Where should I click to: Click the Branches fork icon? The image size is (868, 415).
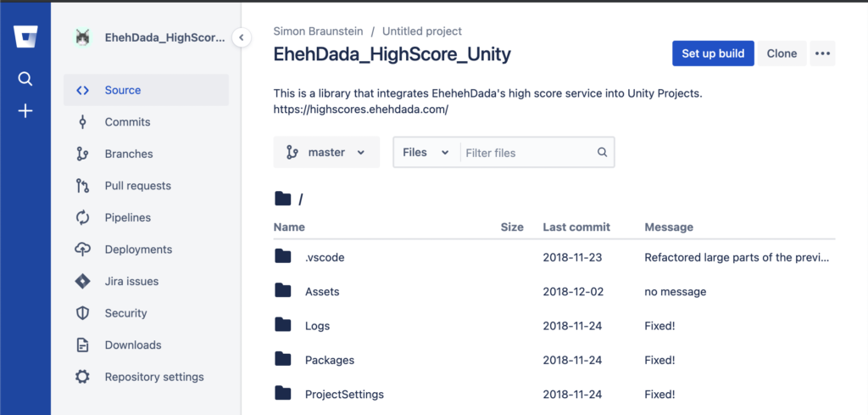click(x=82, y=154)
